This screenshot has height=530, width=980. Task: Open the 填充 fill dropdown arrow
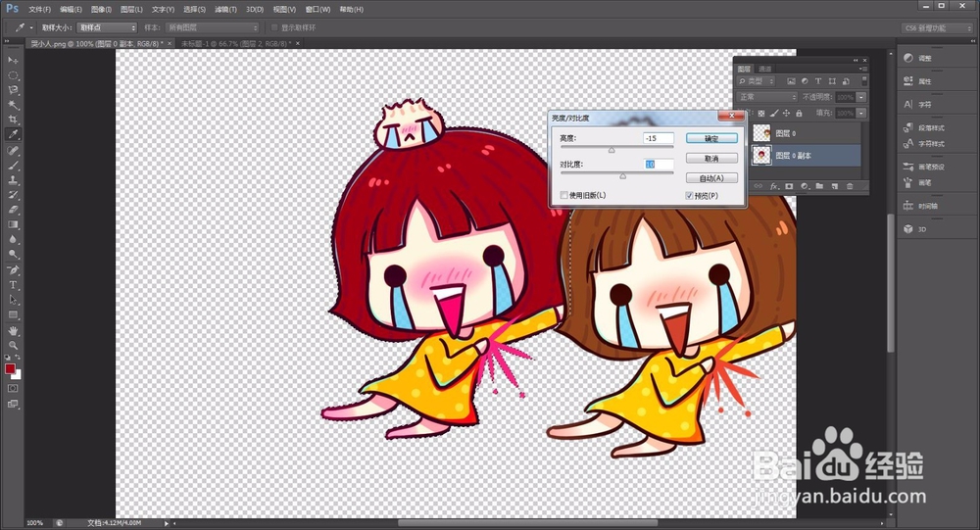(861, 113)
